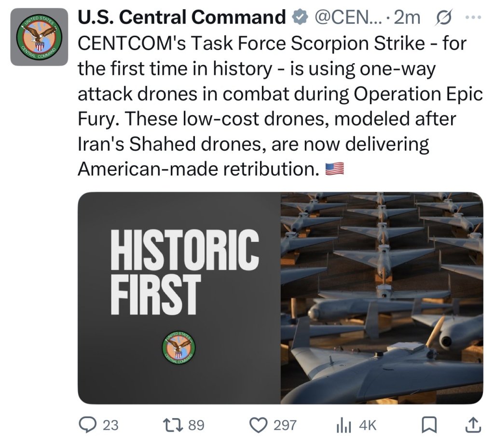Click the 23 replies count
Screen dimensions: 494x448
click(110, 425)
